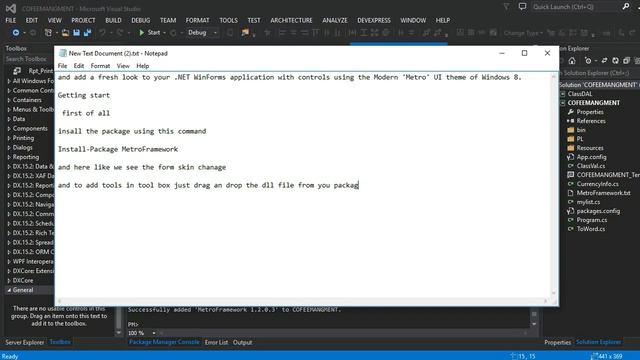This screenshot has height=360, width=640.
Task: Select the Resources folder icon
Action: tap(571, 148)
